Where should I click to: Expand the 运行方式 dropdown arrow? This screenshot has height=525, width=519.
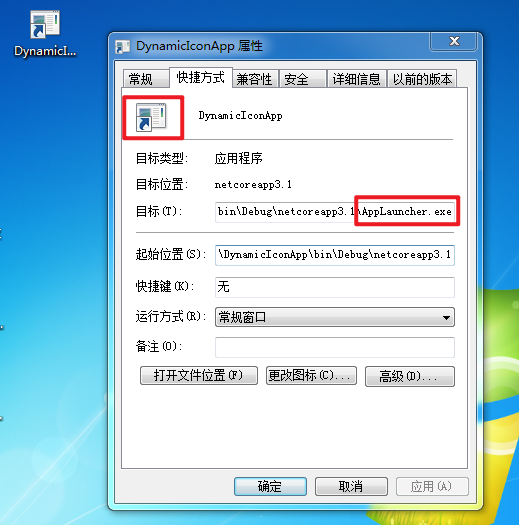click(446, 317)
